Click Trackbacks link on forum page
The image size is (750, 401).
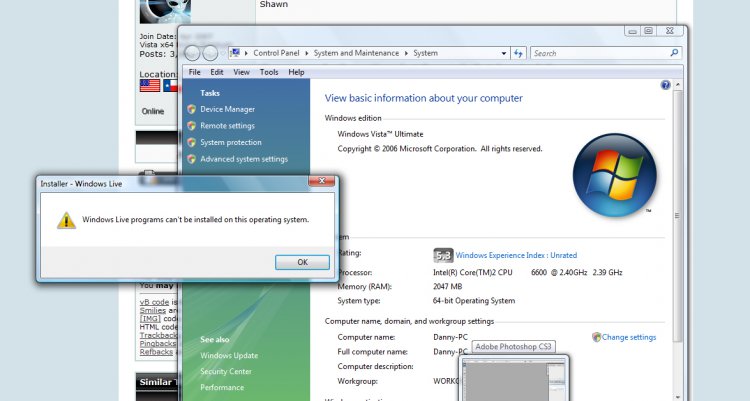(x=158, y=335)
